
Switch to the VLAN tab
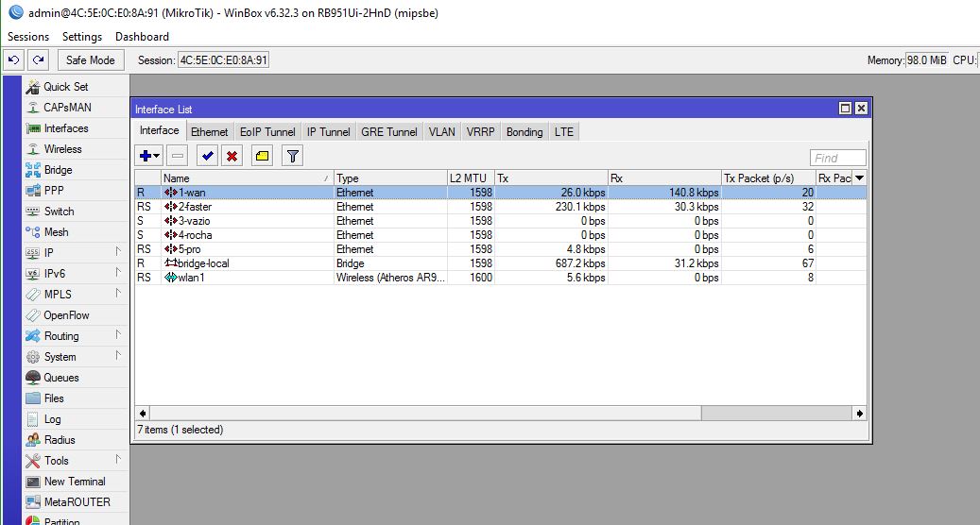pyautogui.click(x=442, y=131)
